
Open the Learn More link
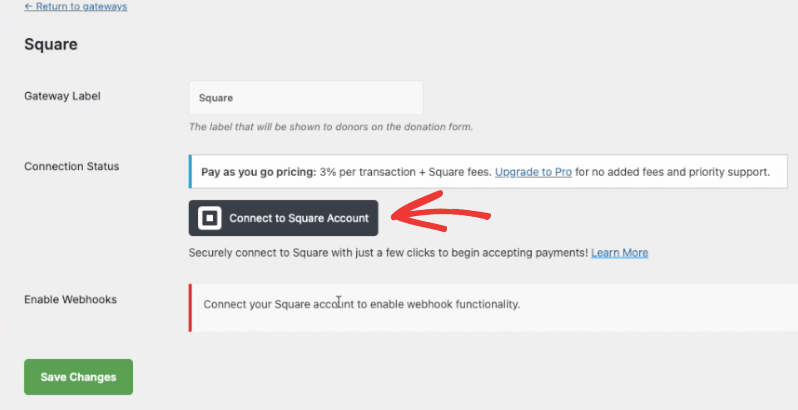coord(619,253)
